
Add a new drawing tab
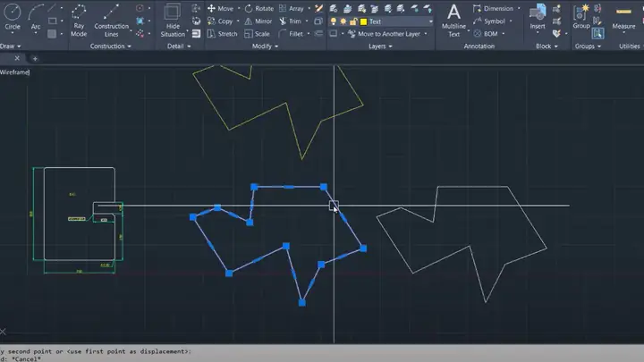35,59
